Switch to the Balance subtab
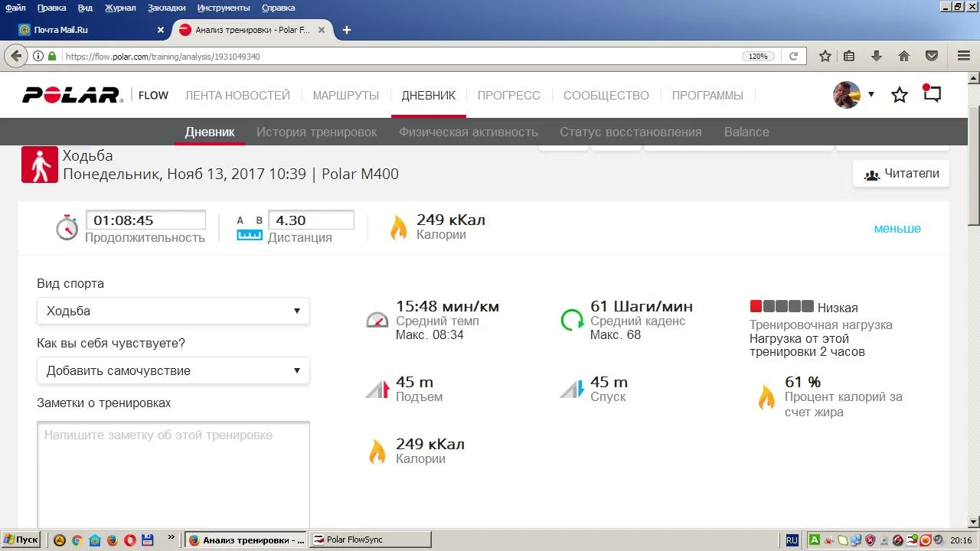980x551 pixels. 746,132
